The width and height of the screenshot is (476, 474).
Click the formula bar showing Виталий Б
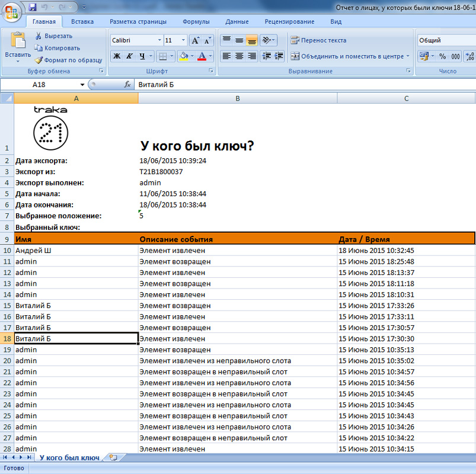click(305, 85)
